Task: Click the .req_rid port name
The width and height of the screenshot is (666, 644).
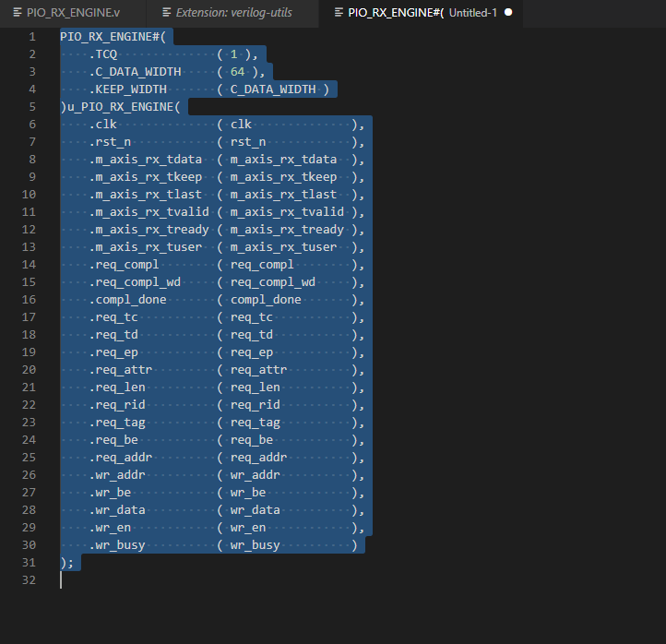Action: tap(117, 405)
